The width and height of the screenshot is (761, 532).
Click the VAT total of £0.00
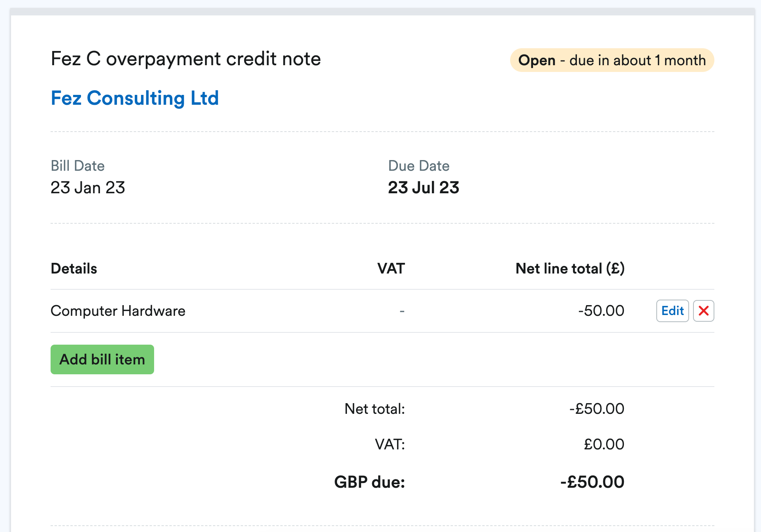pyautogui.click(x=604, y=444)
